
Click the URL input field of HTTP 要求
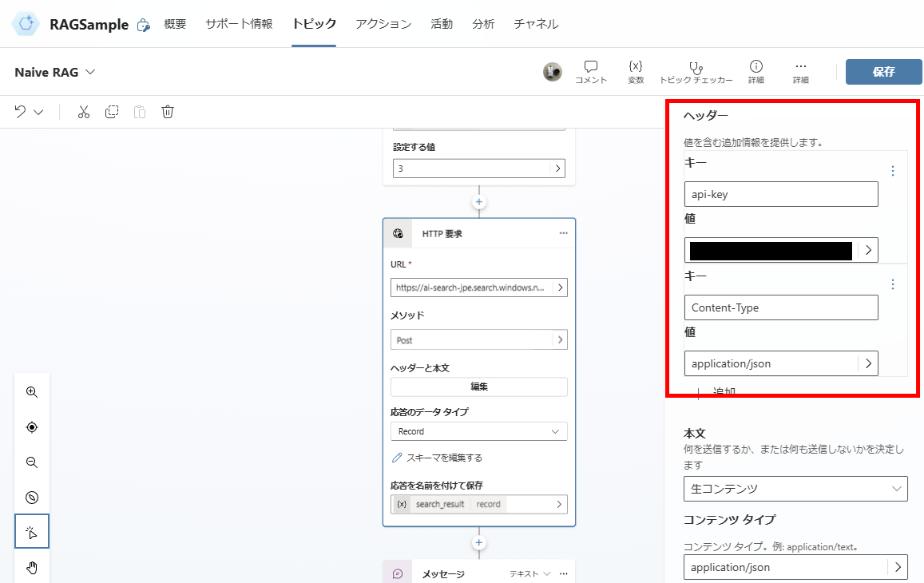coord(473,287)
